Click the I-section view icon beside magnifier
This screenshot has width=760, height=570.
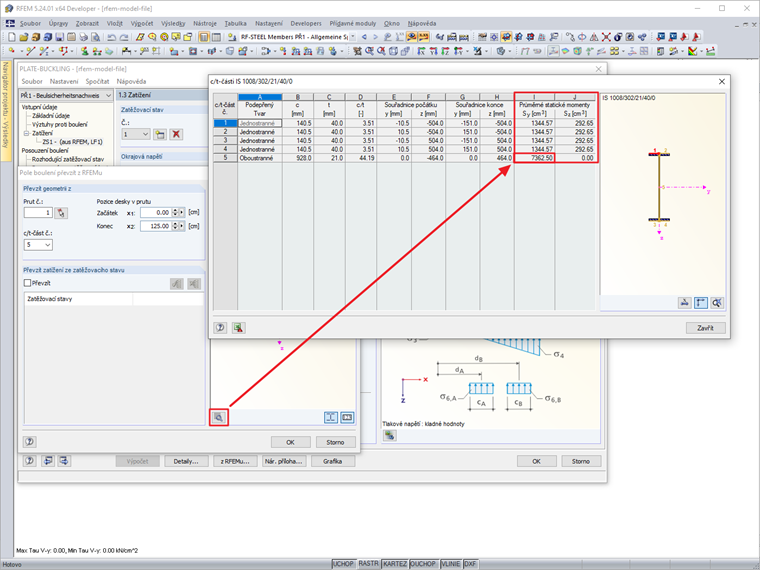(x=331, y=417)
